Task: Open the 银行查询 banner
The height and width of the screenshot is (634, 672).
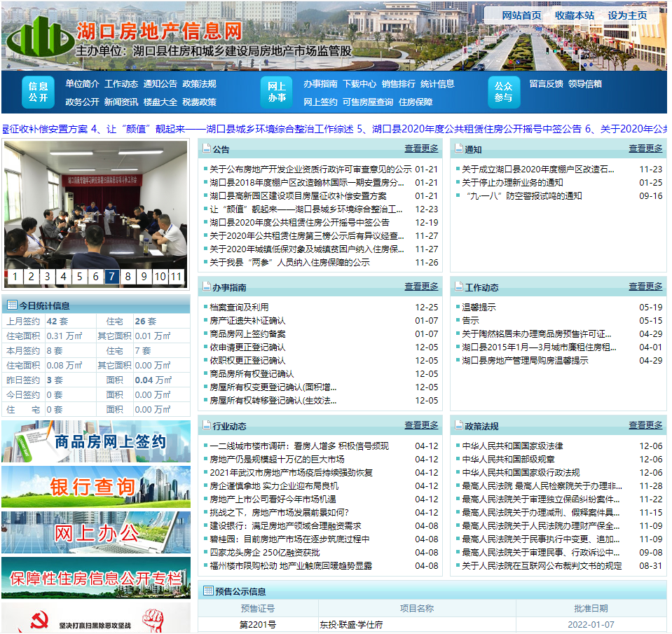Action: pyautogui.click(x=96, y=486)
